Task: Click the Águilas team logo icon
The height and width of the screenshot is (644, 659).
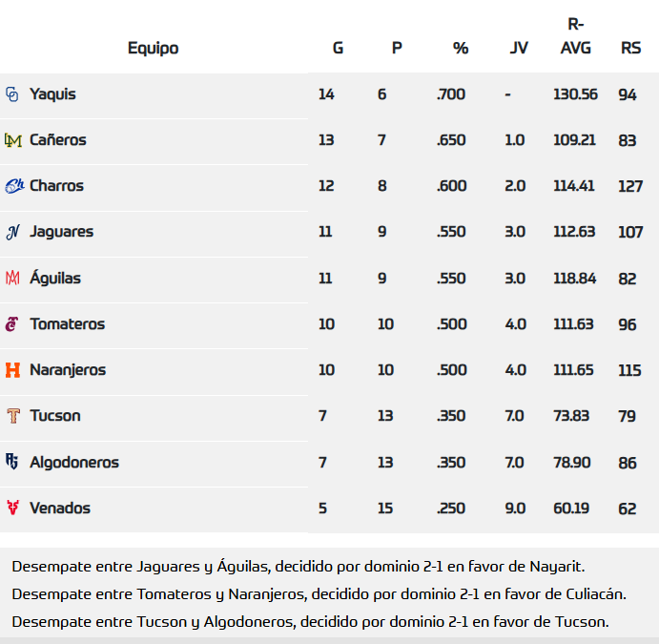Action: 12,279
